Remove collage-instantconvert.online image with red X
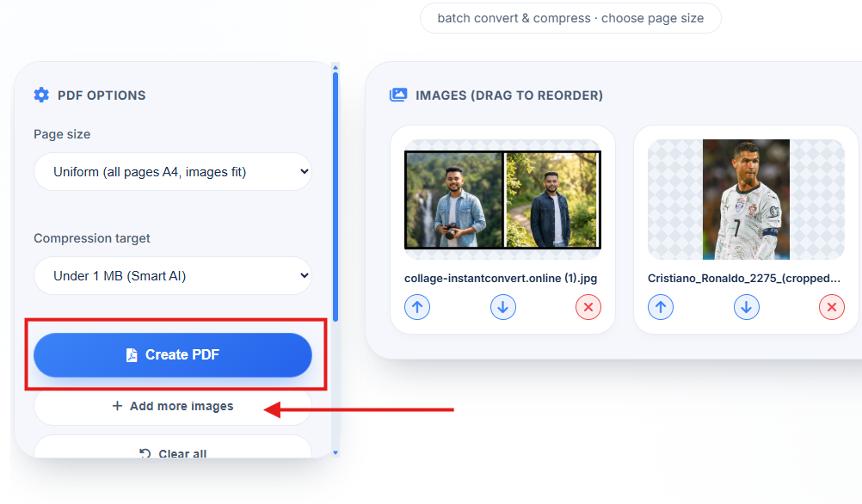Image resolution: width=862 pixels, height=504 pixels. [588, 307]
